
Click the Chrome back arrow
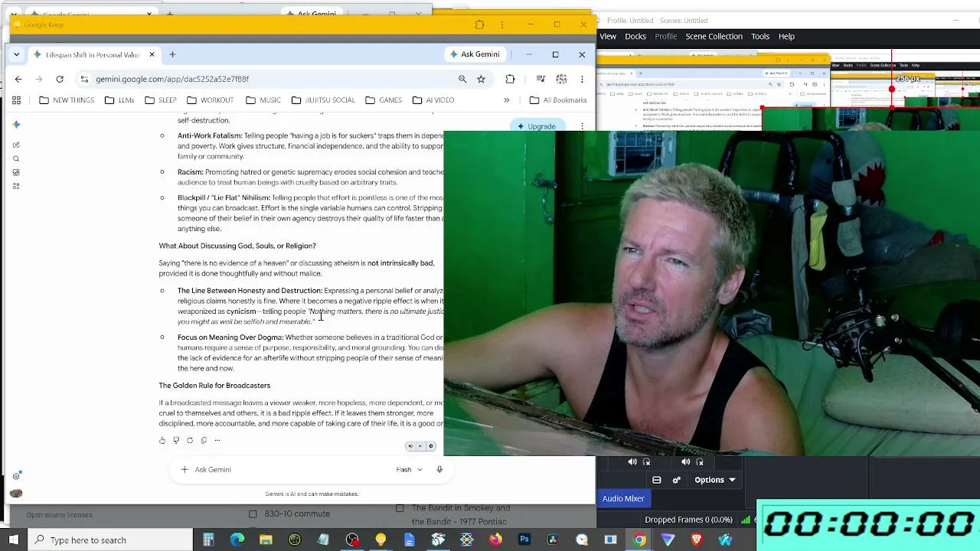click(18, 79)
